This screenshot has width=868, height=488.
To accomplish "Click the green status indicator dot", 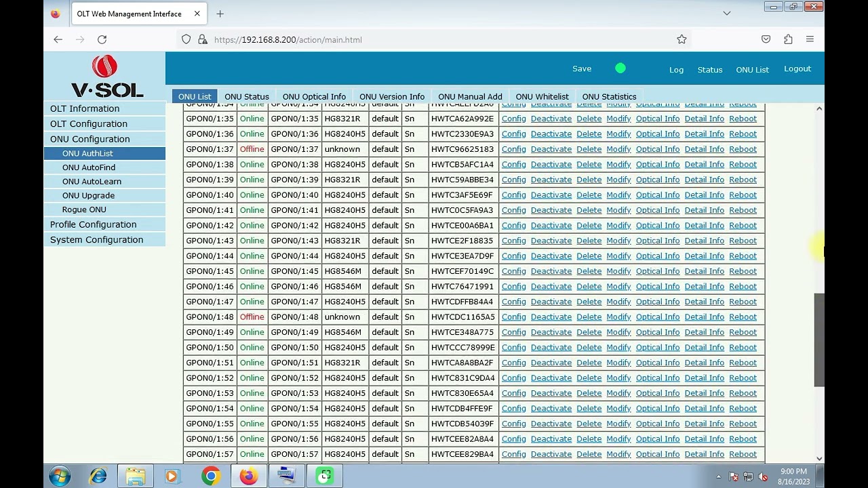I will 620,68.
